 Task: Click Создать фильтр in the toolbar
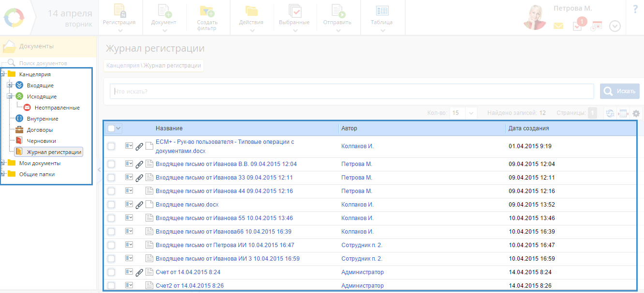[x=207, y=17]
